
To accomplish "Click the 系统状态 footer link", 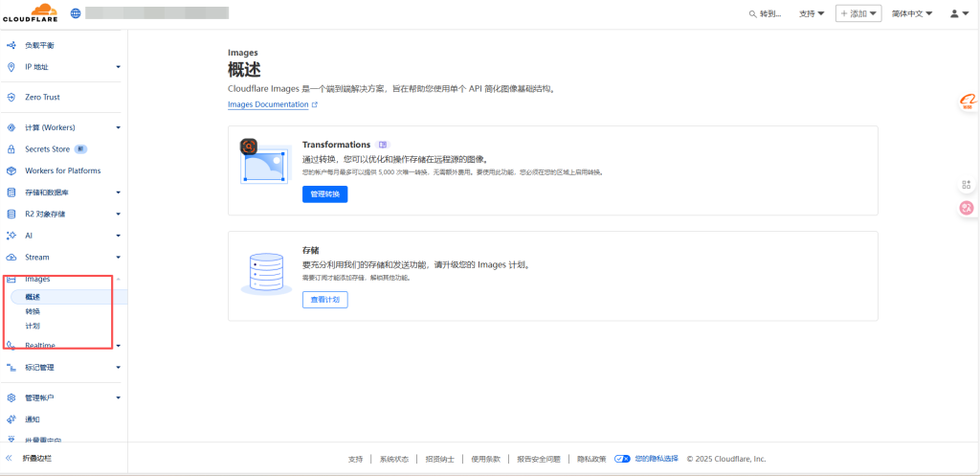I will (393, 459).
